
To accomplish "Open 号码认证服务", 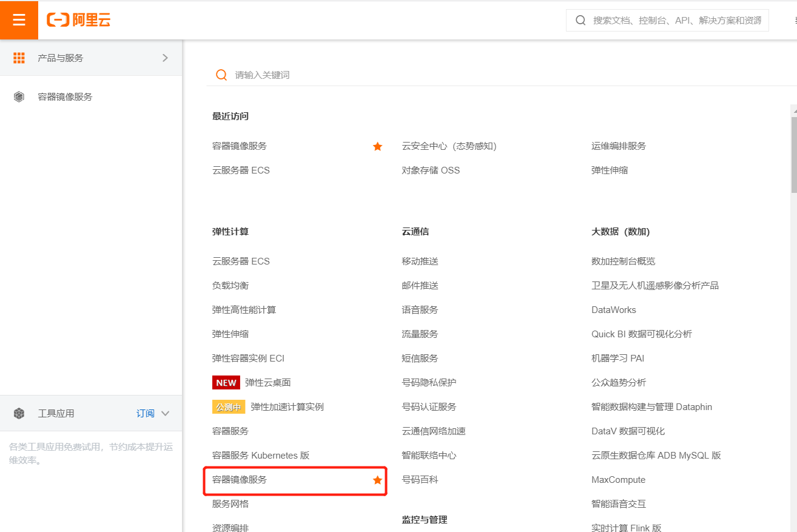I will click(x=429, y=407).
